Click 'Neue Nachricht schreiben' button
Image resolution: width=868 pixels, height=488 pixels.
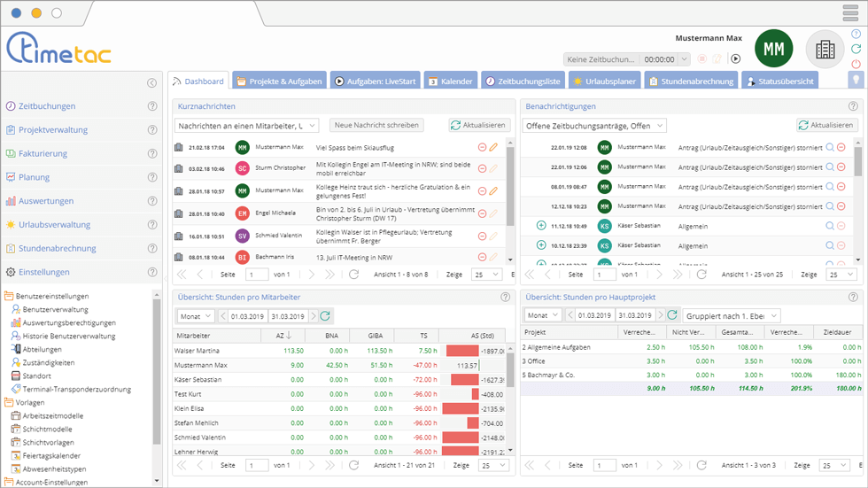376,126
